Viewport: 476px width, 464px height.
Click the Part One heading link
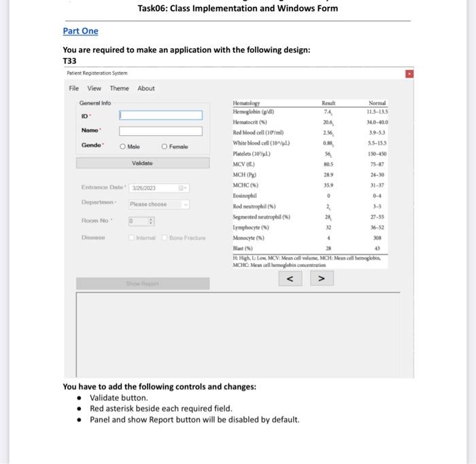(80, 31)
